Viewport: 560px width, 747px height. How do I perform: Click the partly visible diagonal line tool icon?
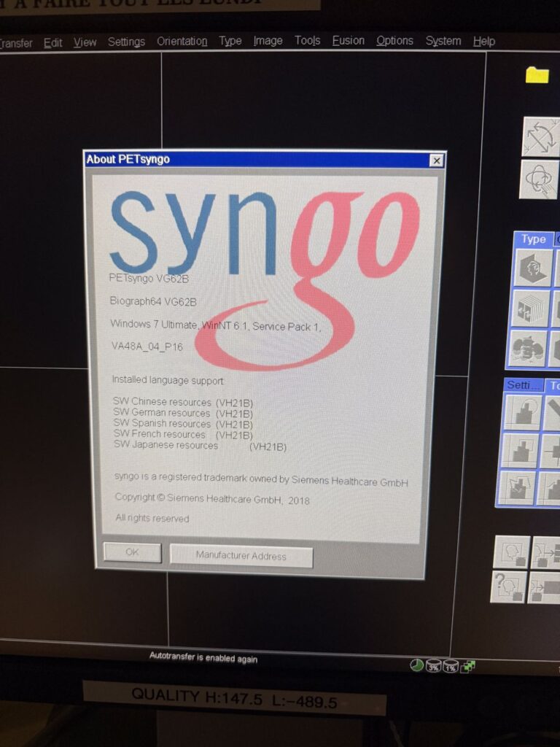point(553,413)
